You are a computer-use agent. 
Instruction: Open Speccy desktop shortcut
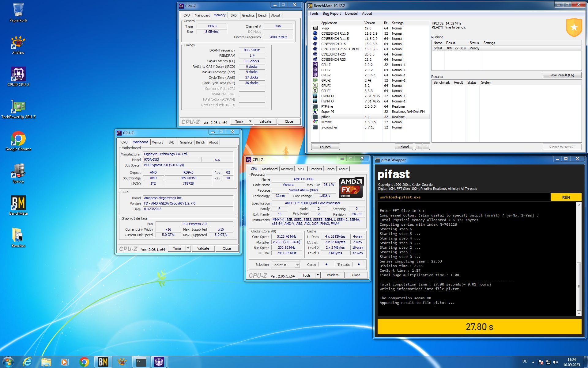[18, 174]
